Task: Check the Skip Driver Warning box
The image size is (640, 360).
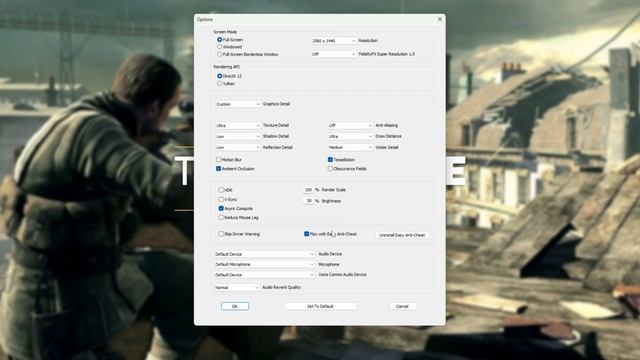Action: pos(221,234)
